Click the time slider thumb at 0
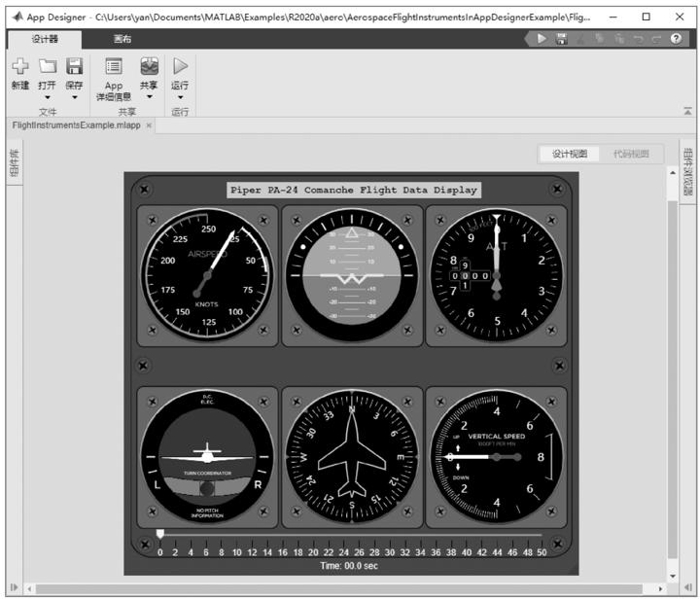700x599 pixels. (159, 534)
